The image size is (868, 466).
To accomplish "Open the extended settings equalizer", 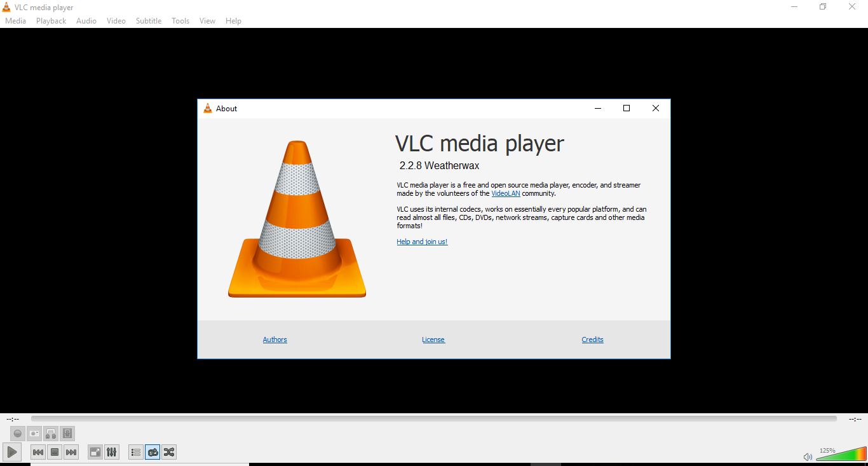I will (111, 452).
